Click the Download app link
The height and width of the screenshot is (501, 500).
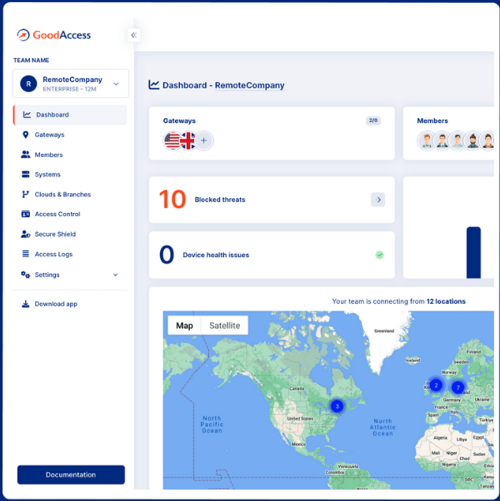(49, 304)
